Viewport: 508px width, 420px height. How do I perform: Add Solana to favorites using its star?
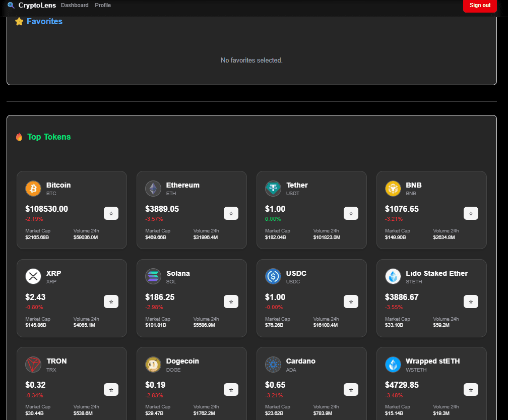(231, 302)
